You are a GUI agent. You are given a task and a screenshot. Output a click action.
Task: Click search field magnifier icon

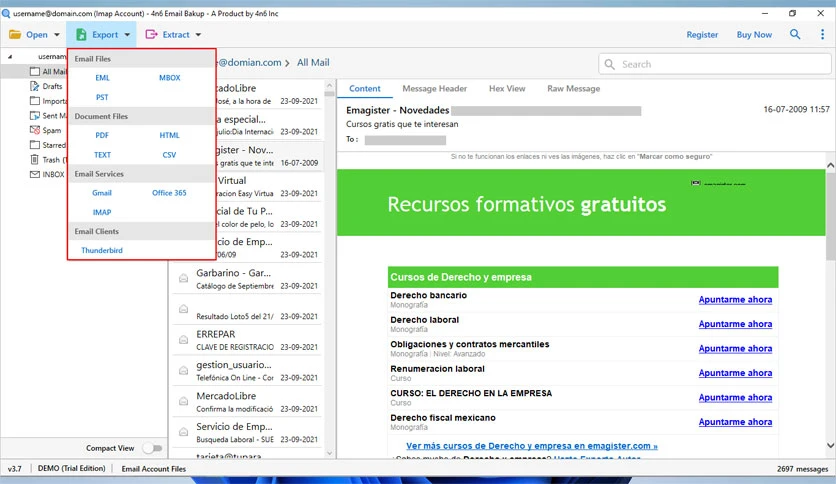pos(609,64)
